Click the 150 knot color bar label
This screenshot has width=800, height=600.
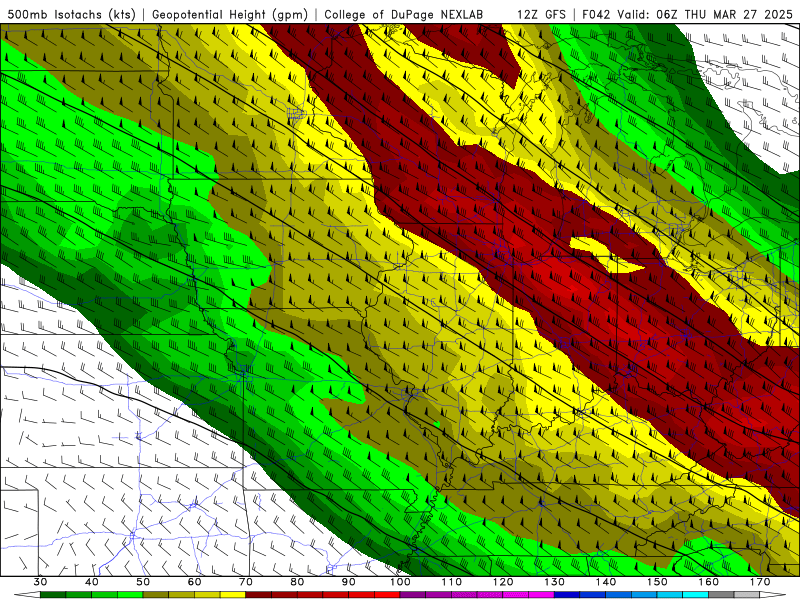657,582
